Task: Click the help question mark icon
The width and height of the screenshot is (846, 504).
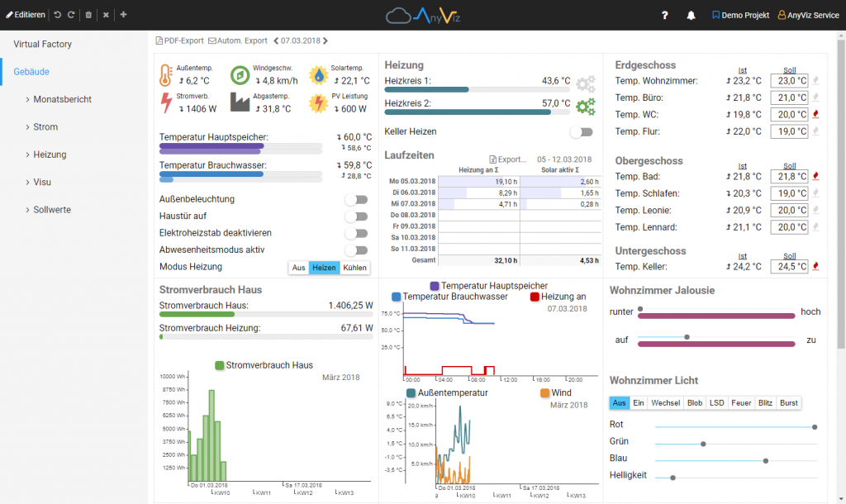Action: coord(664,15)
